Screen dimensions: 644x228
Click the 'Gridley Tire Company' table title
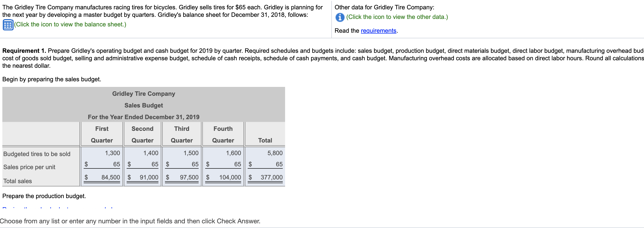click(143, 94)
